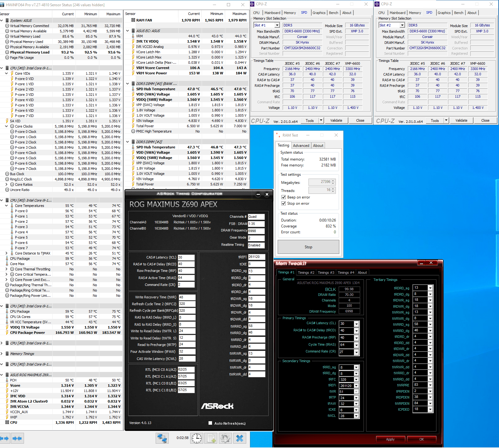
Task: Collapse the Core Clocks tree node
Action: point(7,126)
